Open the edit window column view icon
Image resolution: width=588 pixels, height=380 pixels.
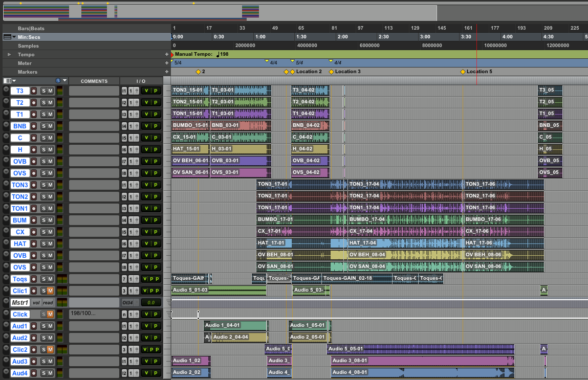(x=8, y=81)
